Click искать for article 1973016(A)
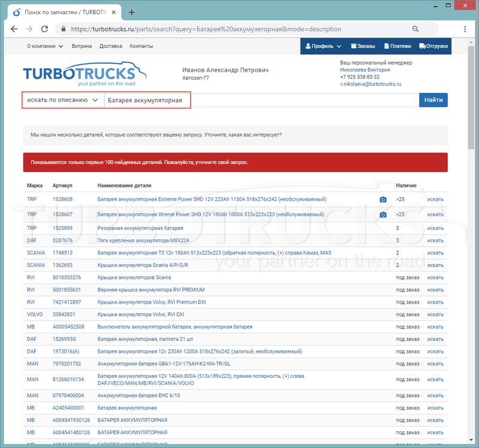The image size is (479, 448). point(435,352)
